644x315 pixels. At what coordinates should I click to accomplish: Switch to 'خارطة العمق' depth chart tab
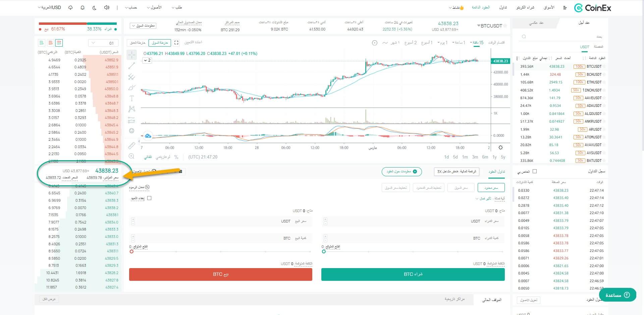pyautogui.click(x=138, y=43)
